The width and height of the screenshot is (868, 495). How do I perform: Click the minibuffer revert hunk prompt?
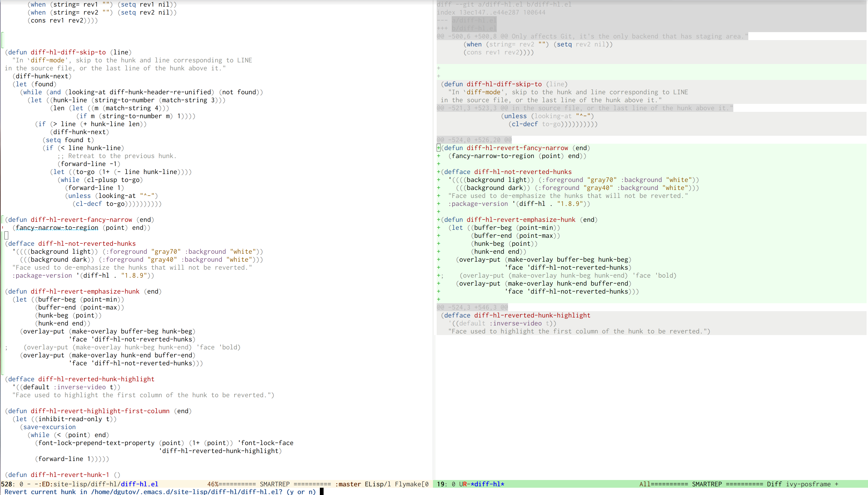pos(160,492)
